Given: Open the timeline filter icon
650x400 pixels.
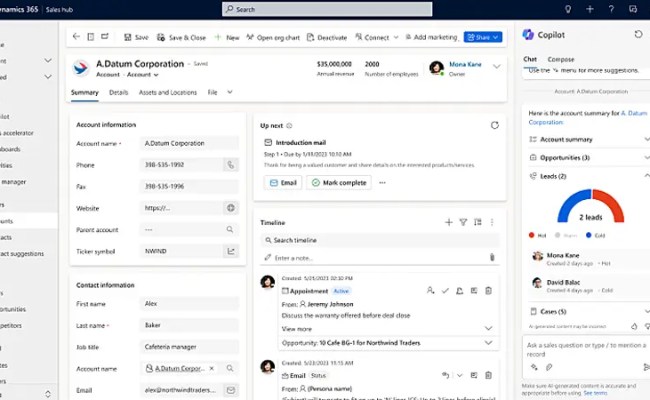Looking at the screenshot, I should 463,223.
